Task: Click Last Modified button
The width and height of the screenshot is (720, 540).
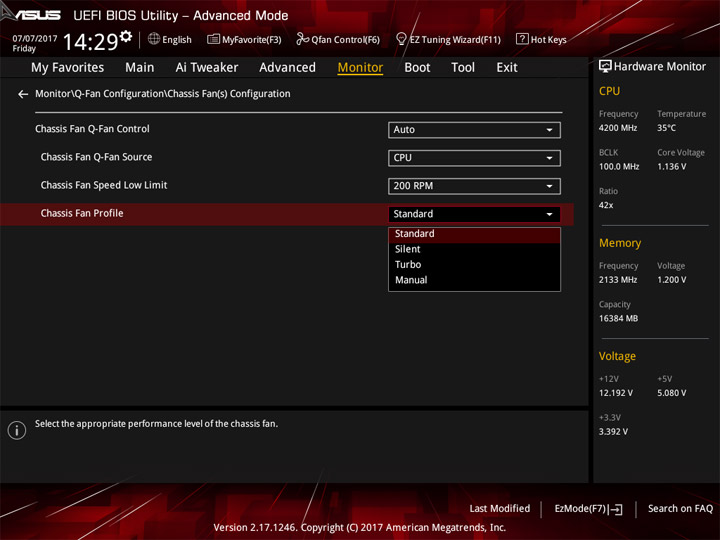Action: pos(500,509)
